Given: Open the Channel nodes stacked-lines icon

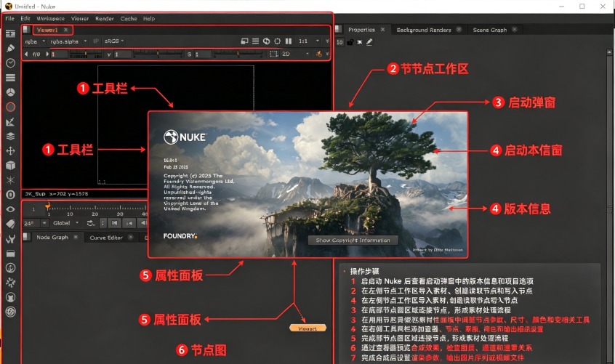Looking at the screenshot, I should (11, 78).
